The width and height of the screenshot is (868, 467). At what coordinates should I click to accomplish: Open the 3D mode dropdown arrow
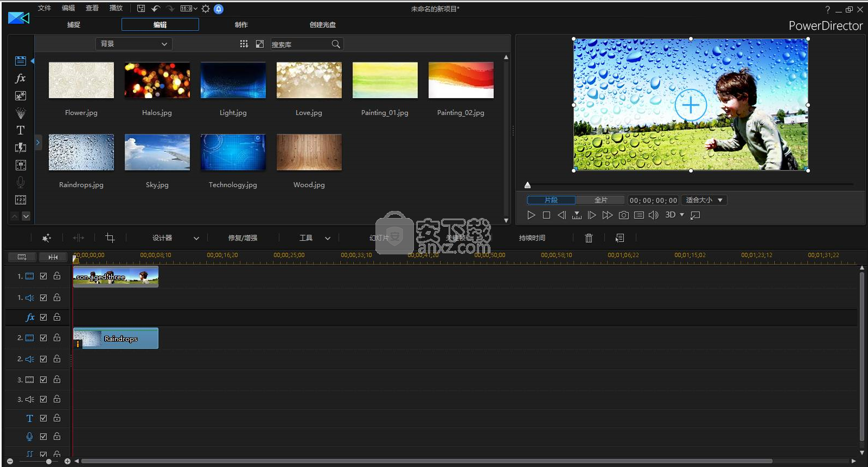pyautogui.click(x=682, y=215)
